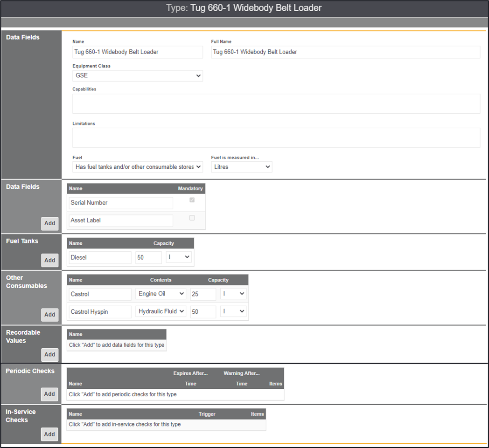Click the Diesel capacity value field

pyautogui.click(x=148, y=257)
